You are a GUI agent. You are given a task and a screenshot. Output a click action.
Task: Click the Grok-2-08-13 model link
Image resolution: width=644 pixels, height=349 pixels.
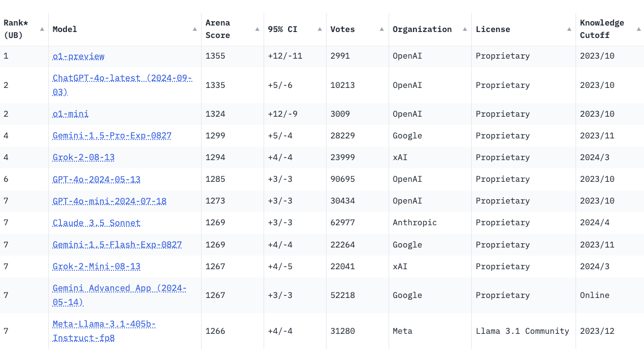[x=83, y=157]
